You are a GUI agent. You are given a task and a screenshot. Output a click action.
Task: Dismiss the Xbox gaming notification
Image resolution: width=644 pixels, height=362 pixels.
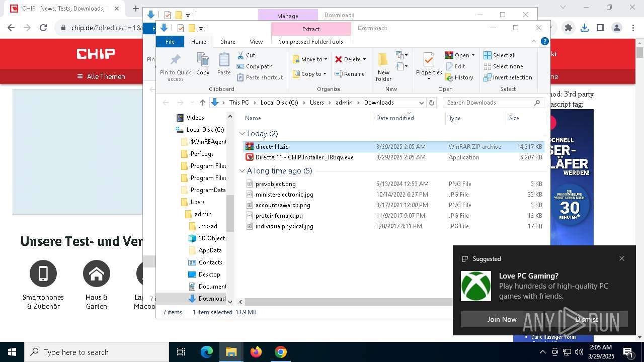click(587, 319)
